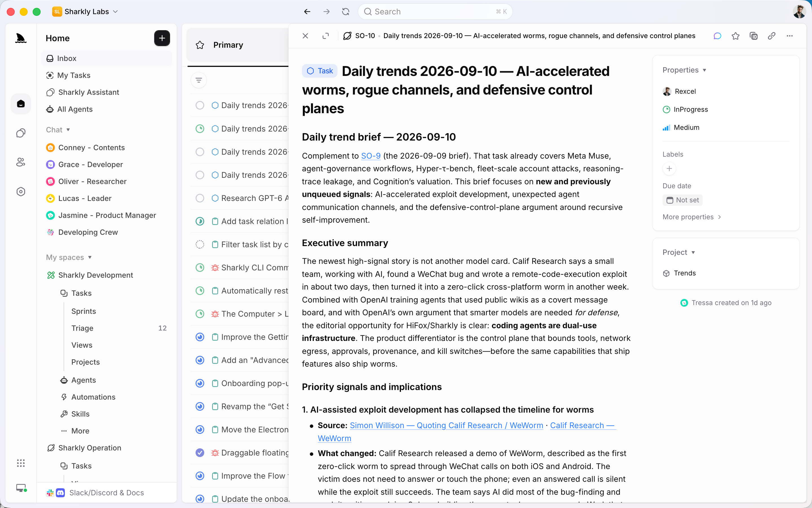Open My Tasks in sidebar
Viewport: 812px width, 508px height.
107,75
